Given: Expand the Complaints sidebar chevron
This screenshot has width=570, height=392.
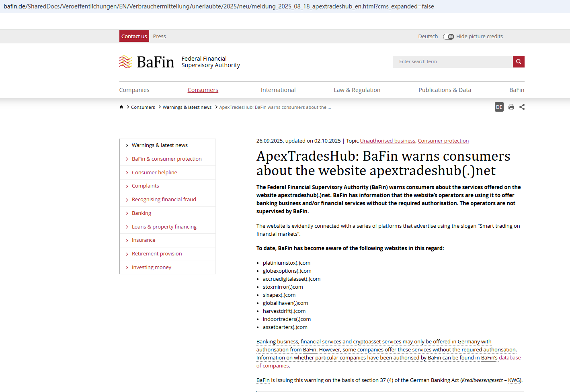Looking at the screenshot, I should pos(127,186).
